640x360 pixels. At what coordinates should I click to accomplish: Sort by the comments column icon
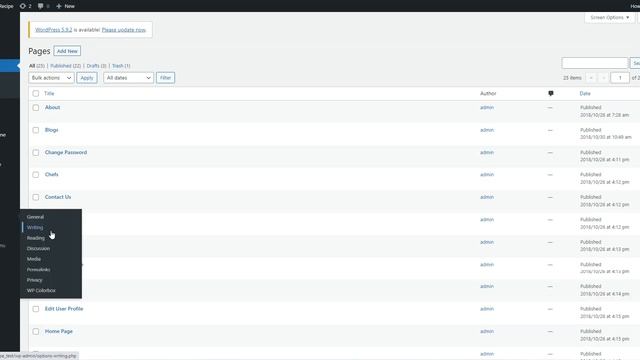pos(551,93)
